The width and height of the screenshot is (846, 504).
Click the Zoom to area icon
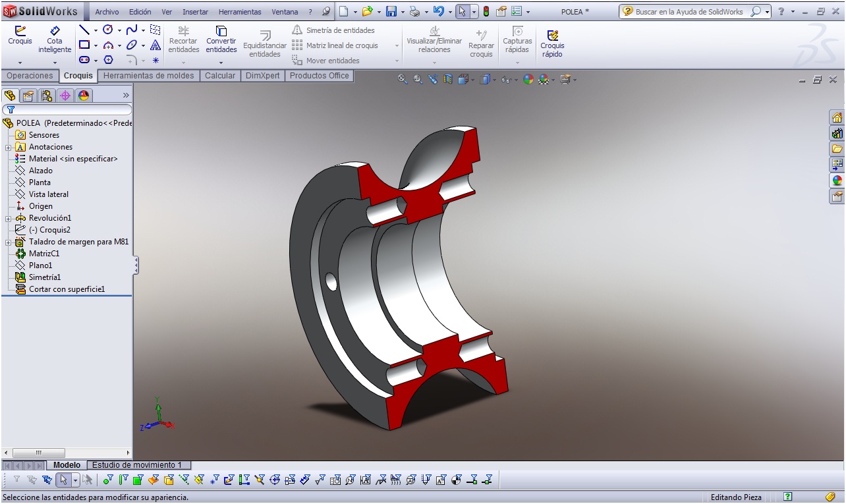click(x=418, y=79)
